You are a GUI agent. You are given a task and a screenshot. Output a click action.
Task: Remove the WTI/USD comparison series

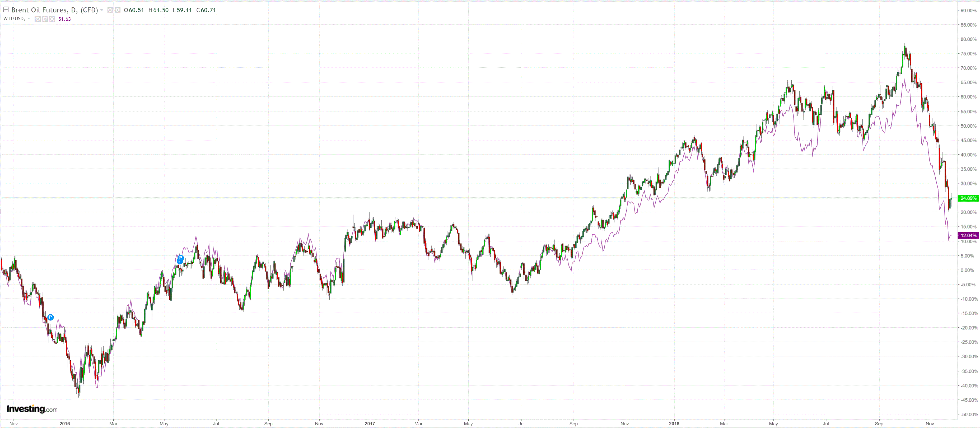52,19
